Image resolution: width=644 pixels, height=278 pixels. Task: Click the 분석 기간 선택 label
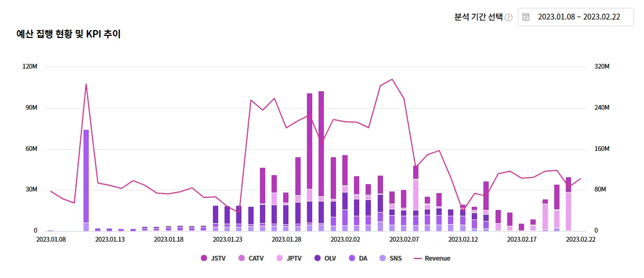pyautogui.click(x=479, y=17)
